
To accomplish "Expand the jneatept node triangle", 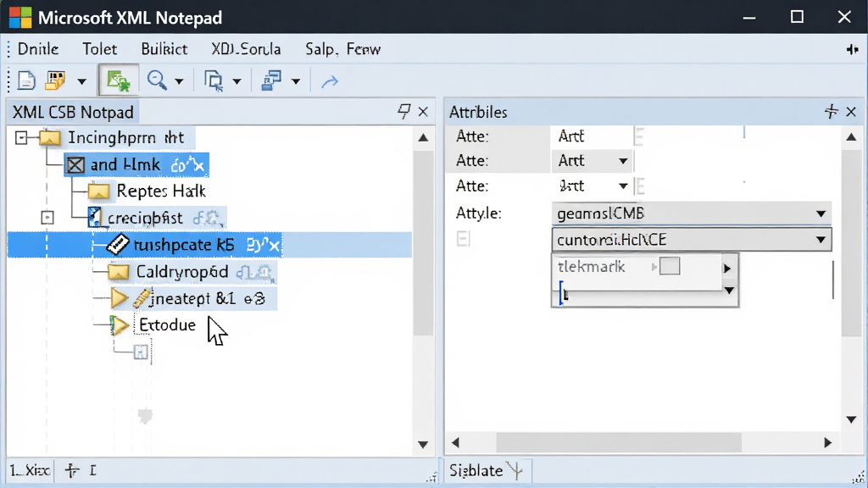I will click(x=119, y=299).
